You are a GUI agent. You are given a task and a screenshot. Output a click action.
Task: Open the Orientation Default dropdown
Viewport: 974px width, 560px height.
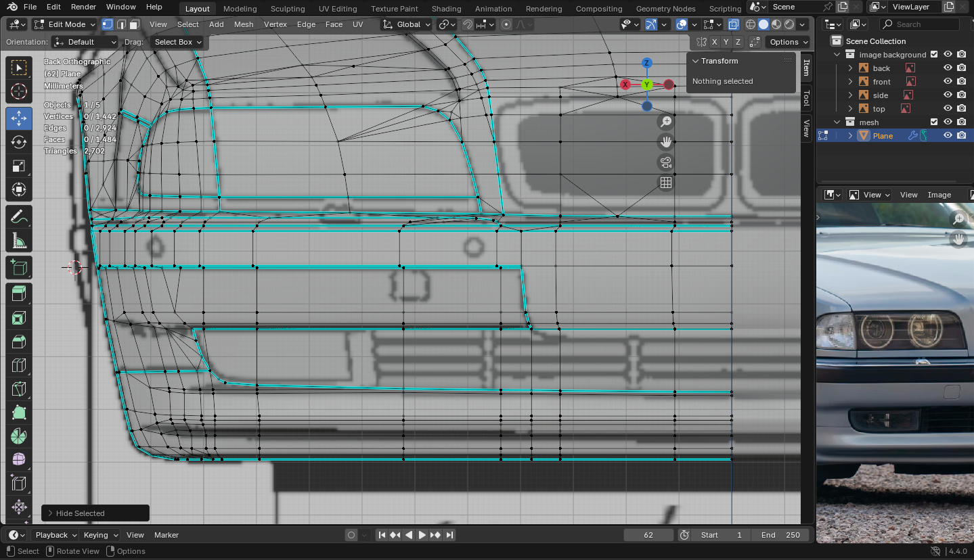tap(85, 42)
